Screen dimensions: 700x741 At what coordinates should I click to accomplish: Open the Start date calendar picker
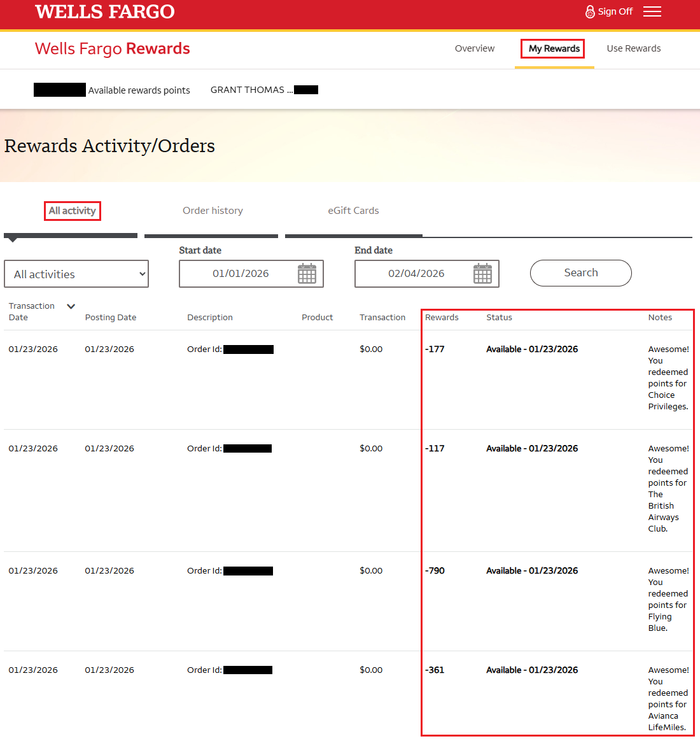click(307, 274)
